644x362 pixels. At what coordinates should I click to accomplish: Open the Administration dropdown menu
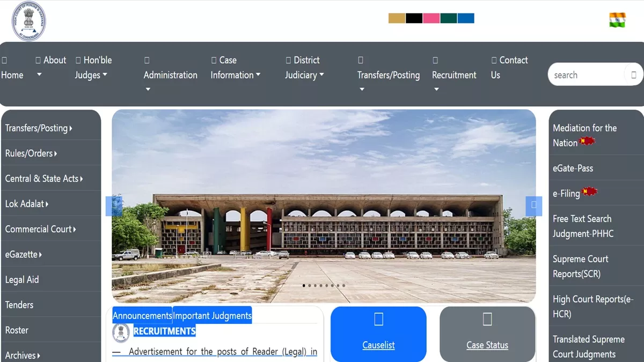[170, 75]
